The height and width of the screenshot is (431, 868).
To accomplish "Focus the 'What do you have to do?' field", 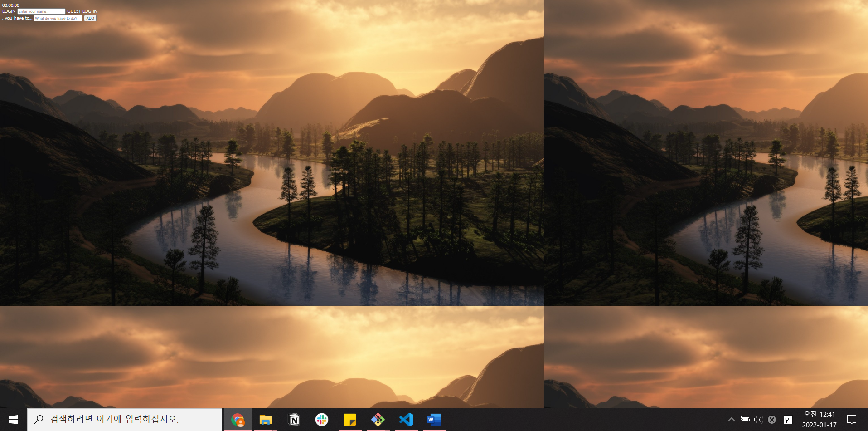I will [x=58, y=18].
